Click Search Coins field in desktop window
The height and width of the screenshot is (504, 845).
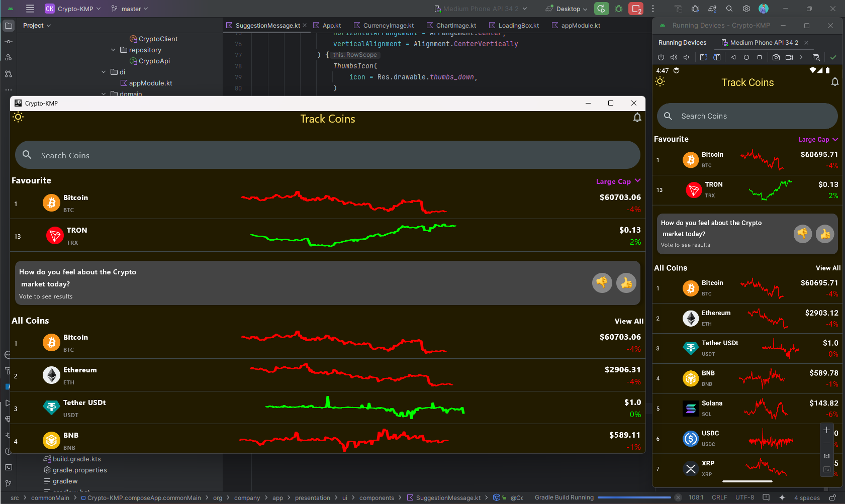327,155
